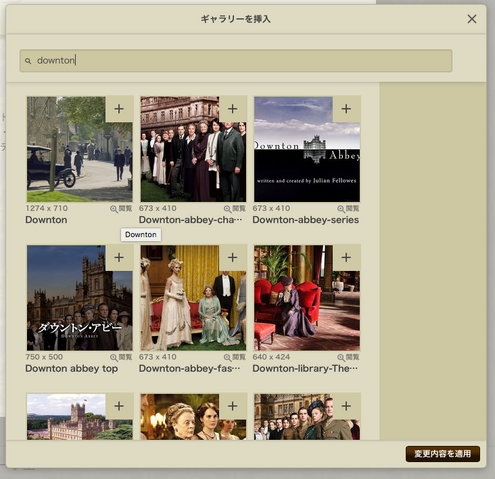The width and height of the screenshot is (495, 479).
Task: Add Downton abbey top image with plus
Action: click(x=119, y=258)
